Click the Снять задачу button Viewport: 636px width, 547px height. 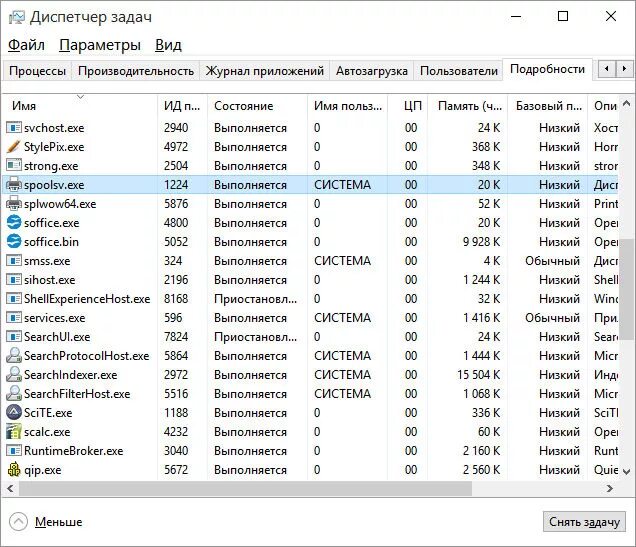coord(584,521)
